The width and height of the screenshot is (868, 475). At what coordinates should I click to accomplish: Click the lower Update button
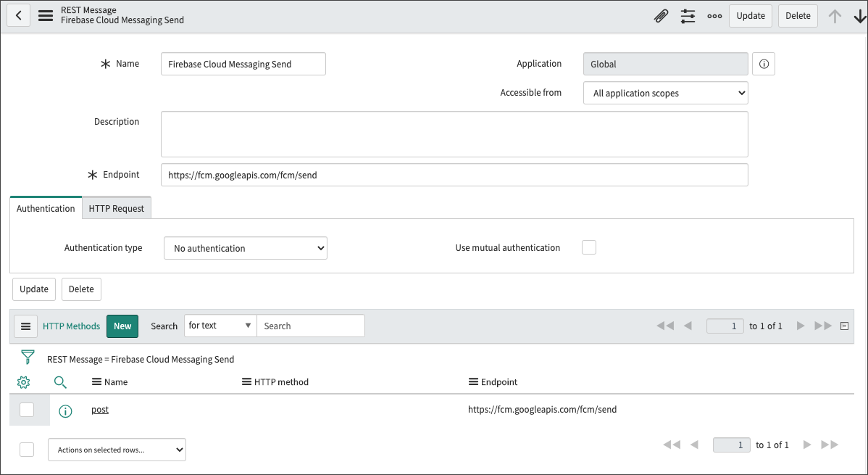pyautogui.click(x=34, y=289)
